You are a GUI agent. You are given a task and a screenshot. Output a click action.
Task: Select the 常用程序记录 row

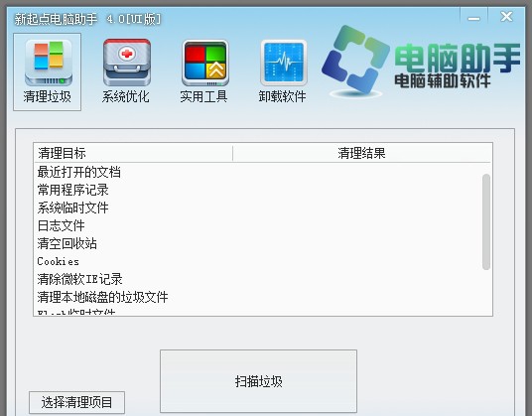pyautogui.click(x=258, y=190)
